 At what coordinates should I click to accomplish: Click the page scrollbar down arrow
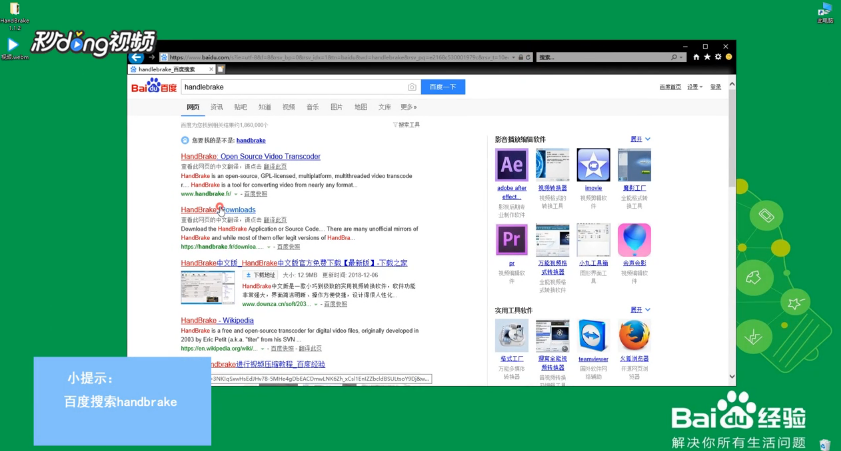pyautogui.click(x=732, y=376)
